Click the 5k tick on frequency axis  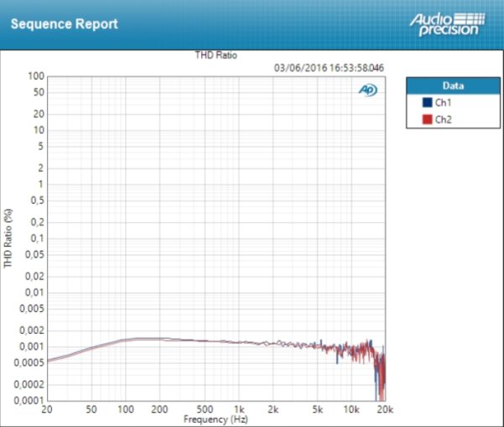coord(318,409)
